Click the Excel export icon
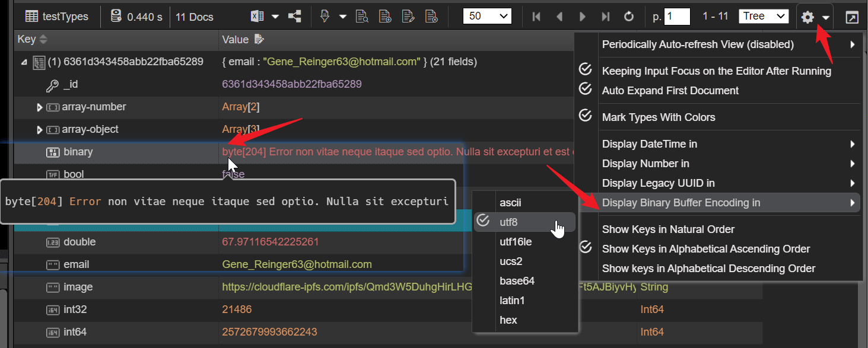This screenshot has height=348, width=868. (x=257, y=17)
